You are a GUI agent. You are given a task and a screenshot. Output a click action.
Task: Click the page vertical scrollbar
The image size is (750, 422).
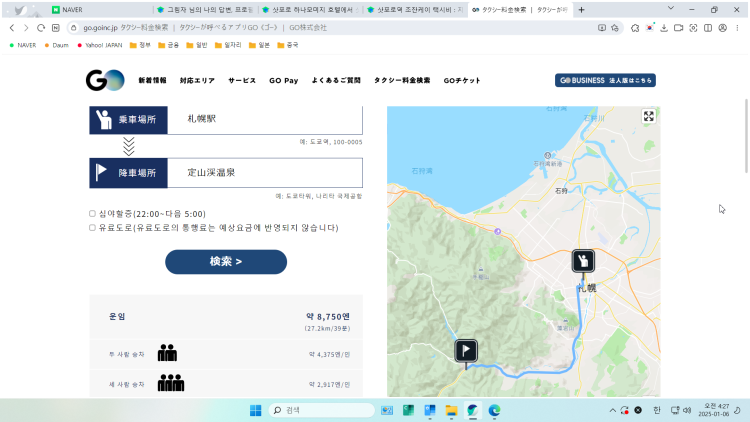pos(746,136)
